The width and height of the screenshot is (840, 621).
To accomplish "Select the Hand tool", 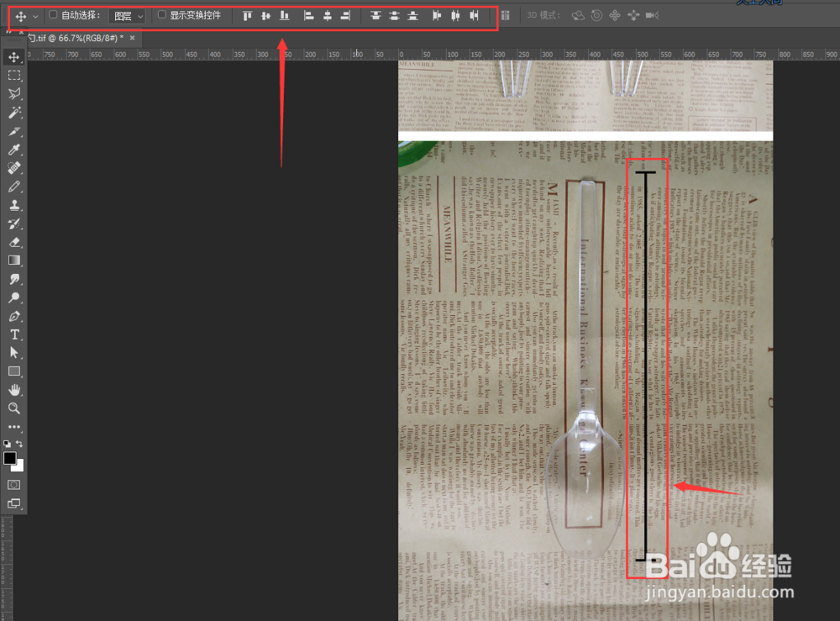I will tap(14, 390).
